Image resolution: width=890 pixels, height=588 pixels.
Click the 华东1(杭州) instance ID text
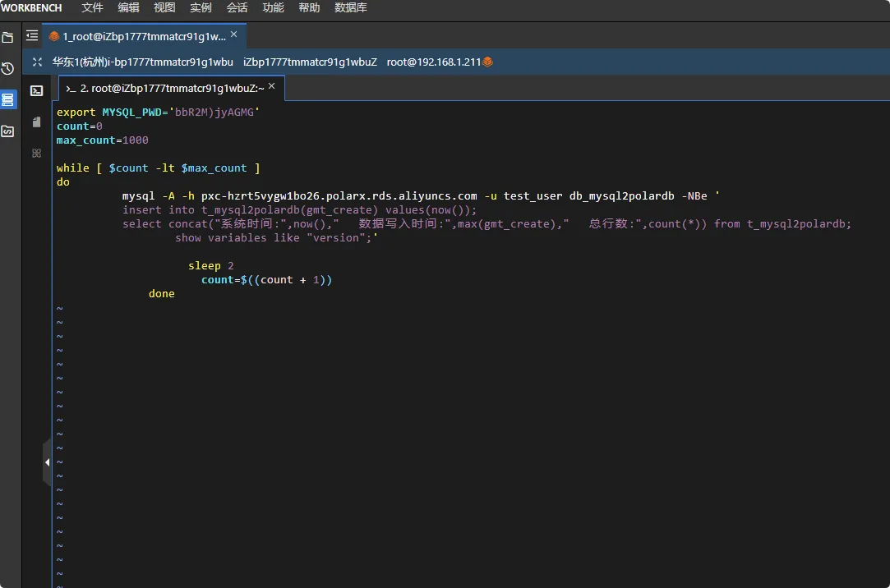(x=143, y=62)
